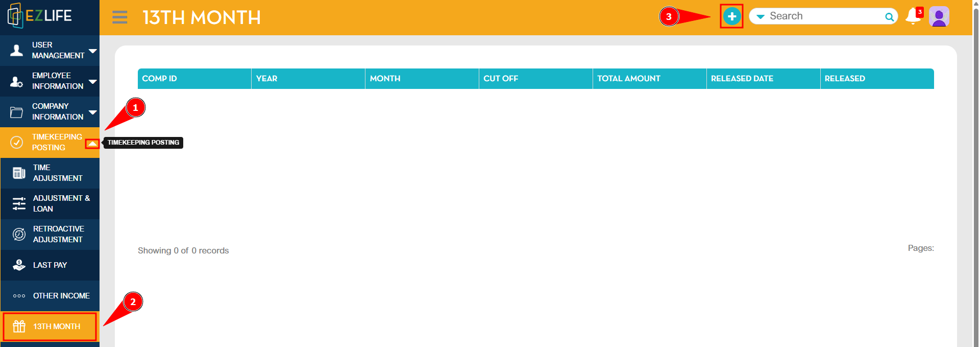Click the search magnifier icon
This screenshot has height=347, width=980.
pyautogui.click(x=890, y=17)
